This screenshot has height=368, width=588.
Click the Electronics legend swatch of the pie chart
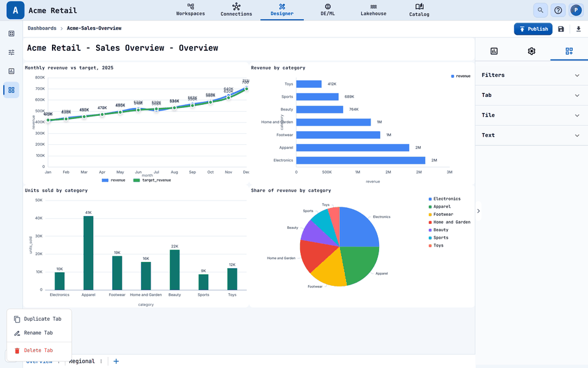[430, 199]
